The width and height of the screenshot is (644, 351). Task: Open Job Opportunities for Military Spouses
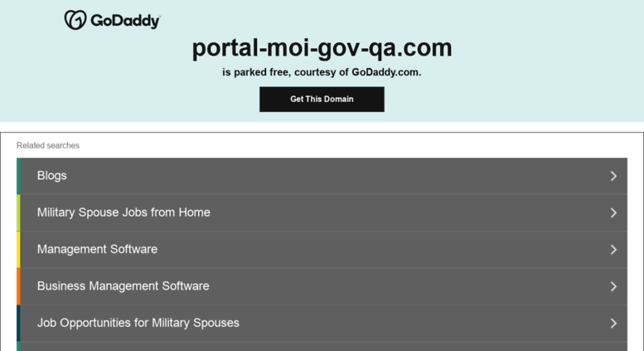tap(323, 323)
